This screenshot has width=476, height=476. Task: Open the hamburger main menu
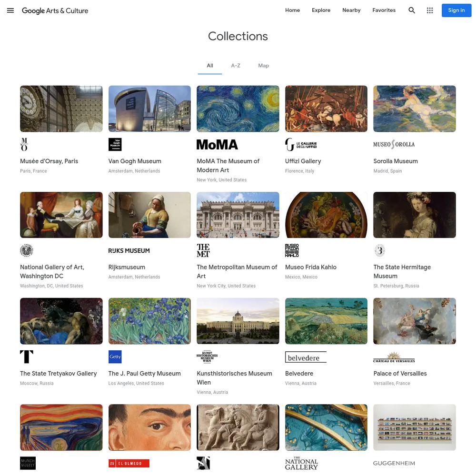point(10,10)
